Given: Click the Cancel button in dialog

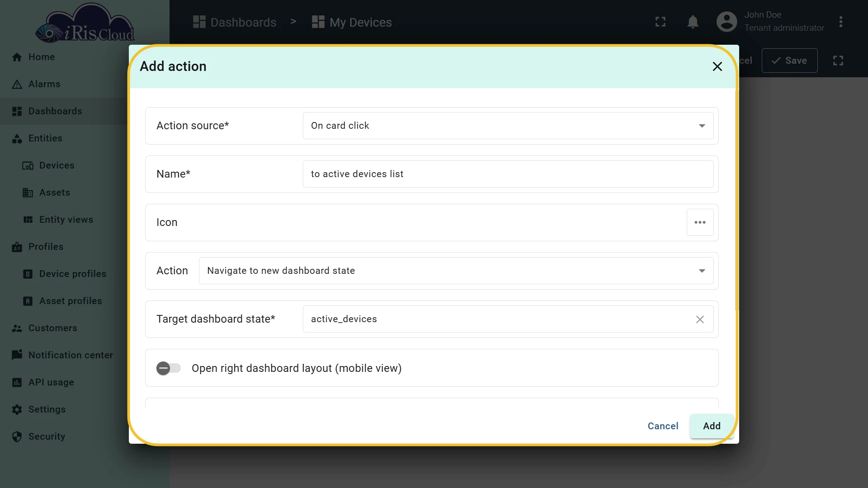Looking at the screenshot, I should pos(663,426).
